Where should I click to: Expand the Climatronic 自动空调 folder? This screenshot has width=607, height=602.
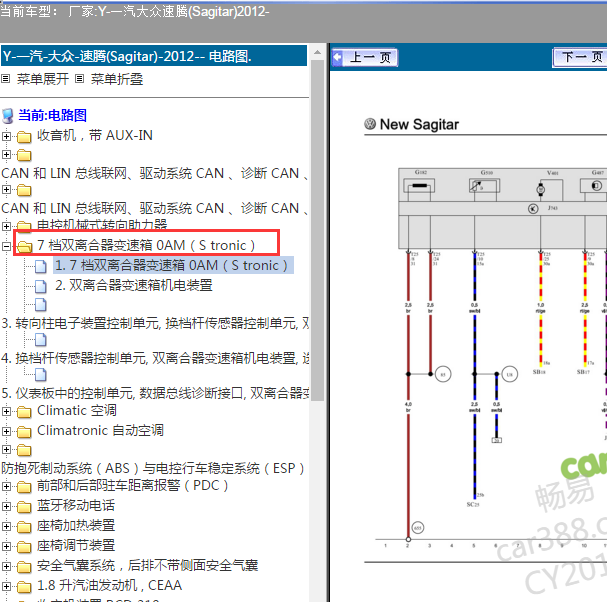(6, 431)
